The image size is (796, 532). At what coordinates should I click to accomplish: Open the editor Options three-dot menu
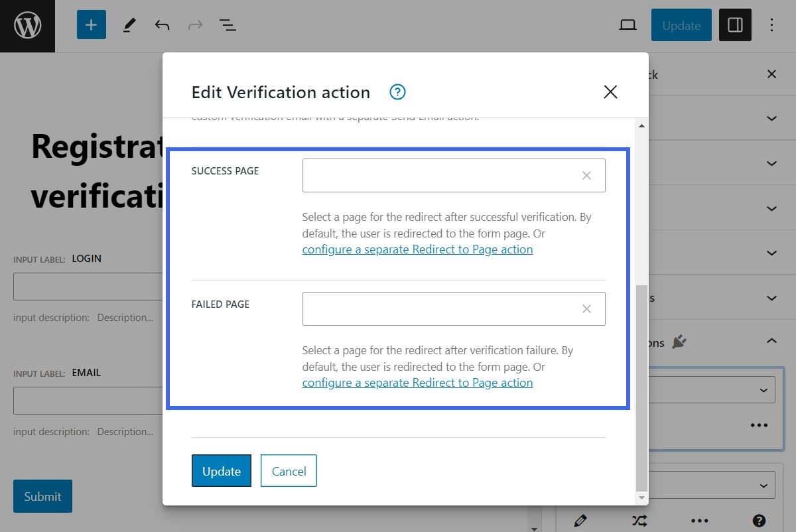pos(771,25)
